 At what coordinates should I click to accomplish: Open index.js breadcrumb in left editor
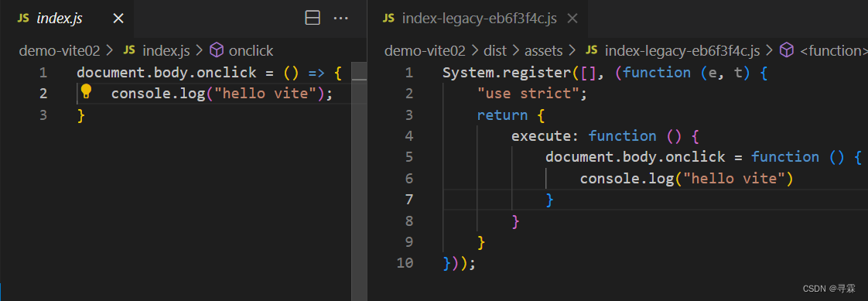(x=166, y=51)
